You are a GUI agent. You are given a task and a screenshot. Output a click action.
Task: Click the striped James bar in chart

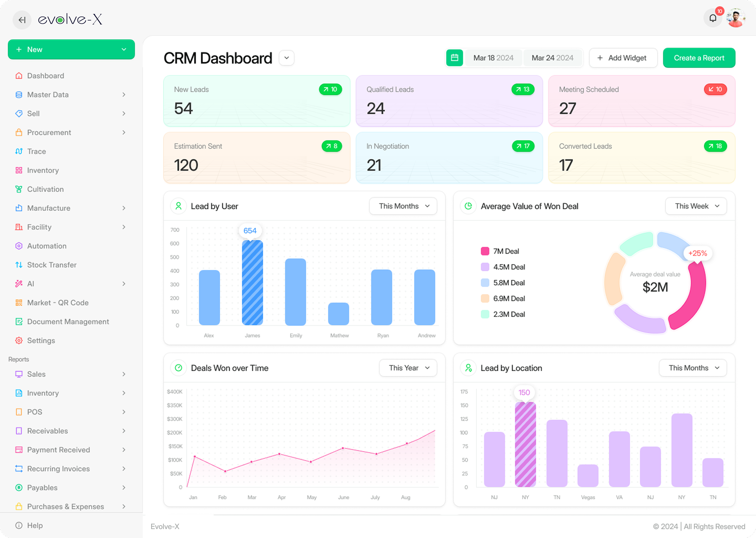pyautogui.click(x=252, y=283)
